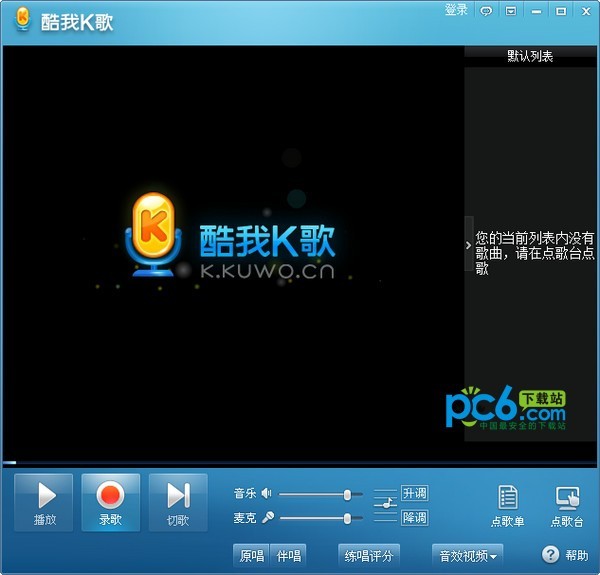600x575 pixels.
Task: Click the 登录 login link
Action: pyautogui.click(x=456, y=10)
